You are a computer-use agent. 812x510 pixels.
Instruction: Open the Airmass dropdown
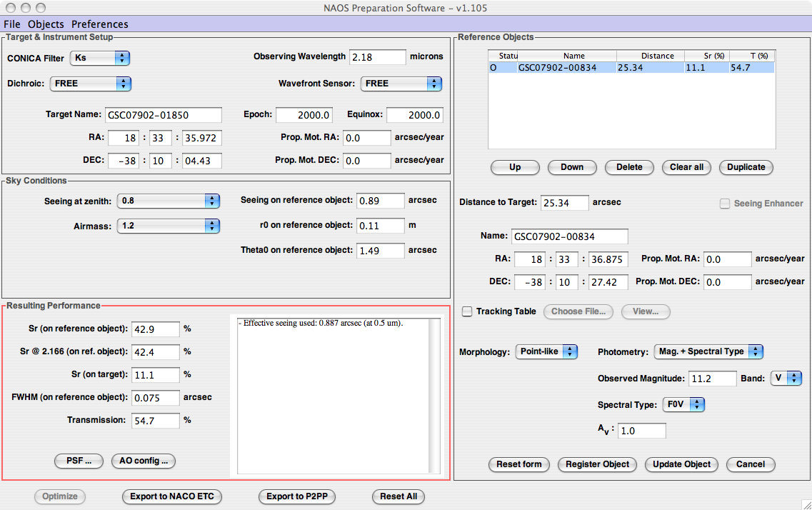(168, 226)
